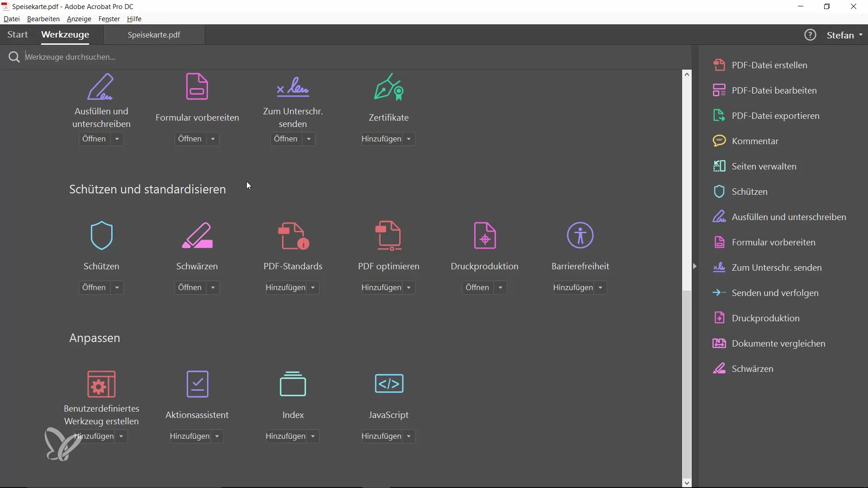Switch to the Start tab
This screenshot has width=868, height=488.
[x=18, y=35]
